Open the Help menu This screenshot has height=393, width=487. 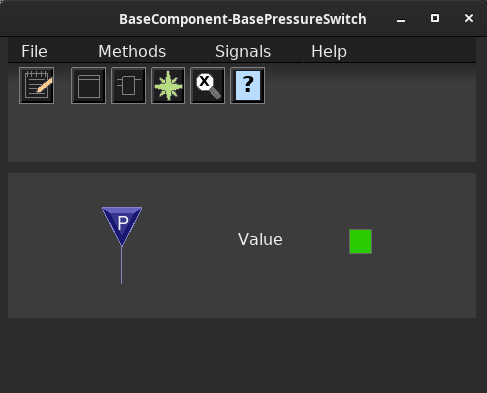tap(329, 51)
